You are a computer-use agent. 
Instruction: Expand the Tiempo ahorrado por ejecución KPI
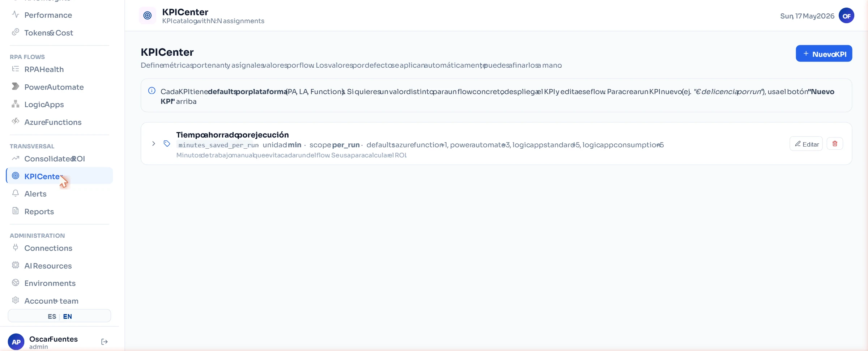(154, 144)
